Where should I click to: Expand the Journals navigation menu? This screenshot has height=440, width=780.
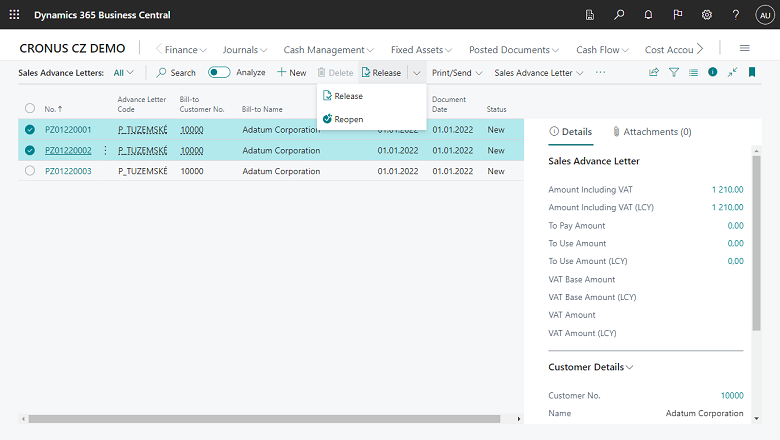[x=245, y=50]
